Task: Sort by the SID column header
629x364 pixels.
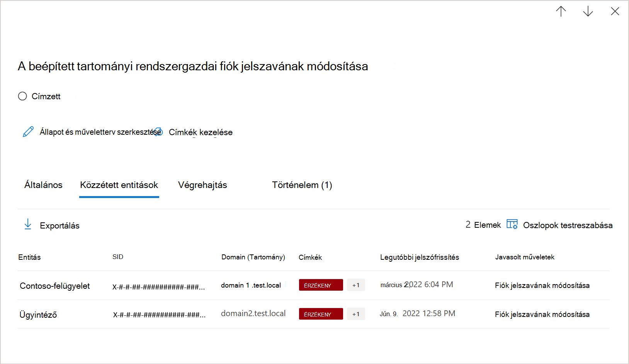Action: (118, 257)
